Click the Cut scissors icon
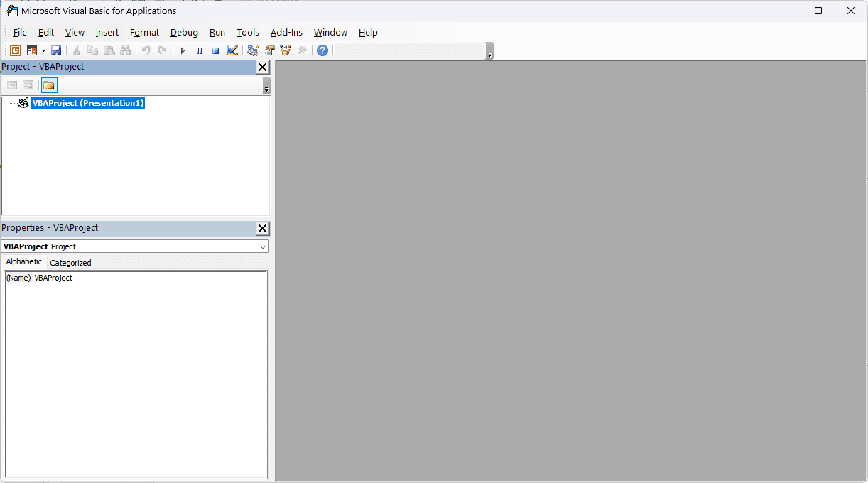The image size is (868, 483). coord(75,50)
